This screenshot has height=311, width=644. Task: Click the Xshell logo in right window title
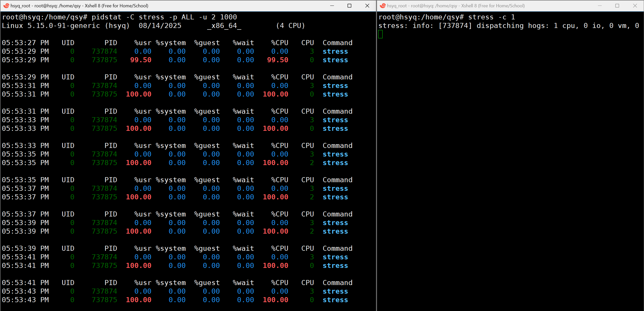[x=383, y=6]
